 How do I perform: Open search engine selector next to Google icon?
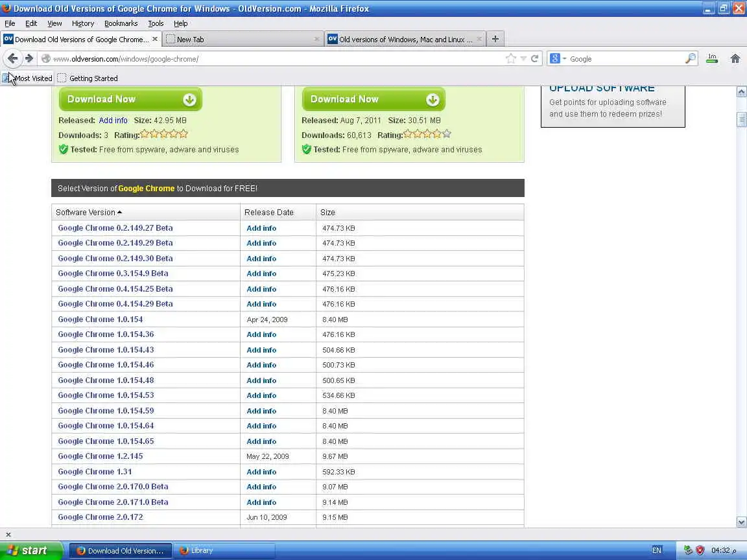tap(565, 58)
